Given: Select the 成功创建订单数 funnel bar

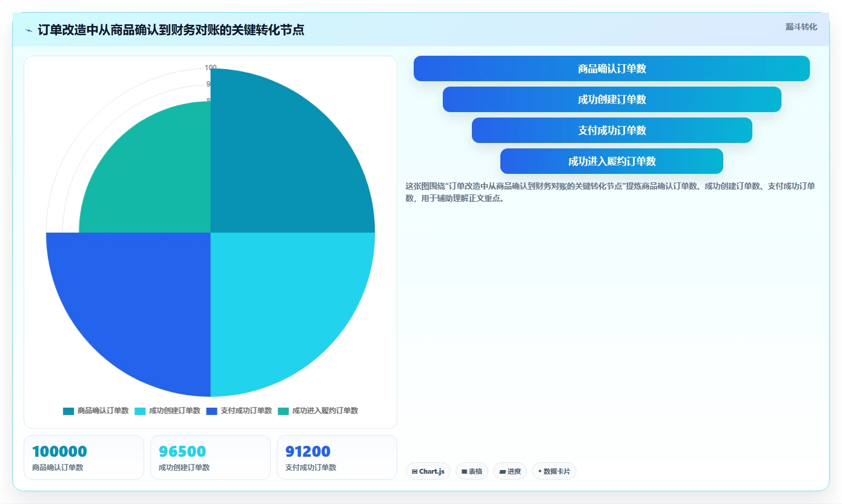Looking at the screenshot, I should tap(612, 99).
